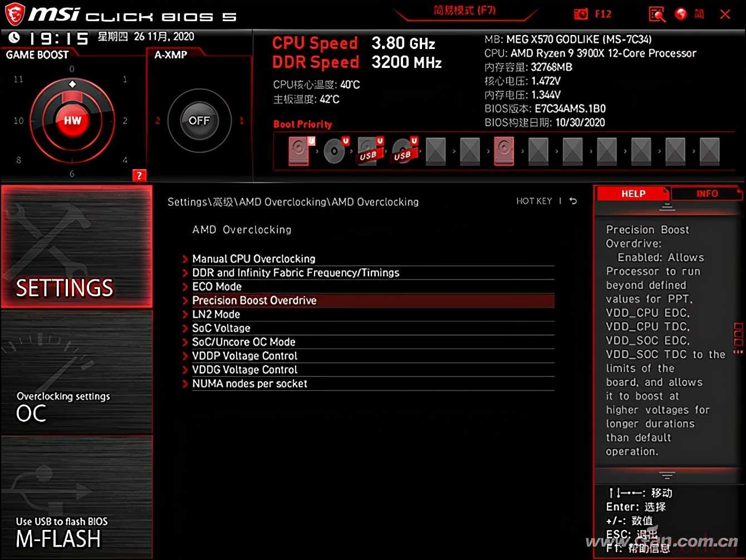The height and width of the screenshot is (560, 746).
Task: Click the Boot Priority label
Action: click(x=302, y=124)
